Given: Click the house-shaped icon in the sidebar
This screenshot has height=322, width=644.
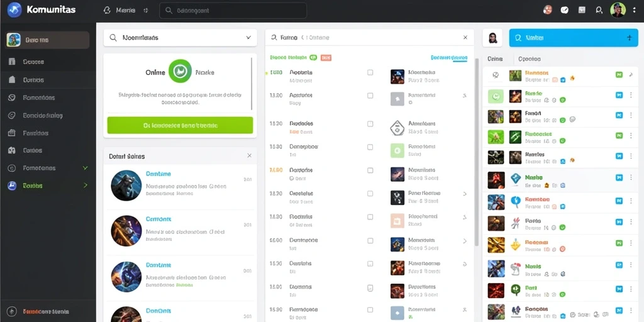Looking at the screenshot, I should 12,80.
